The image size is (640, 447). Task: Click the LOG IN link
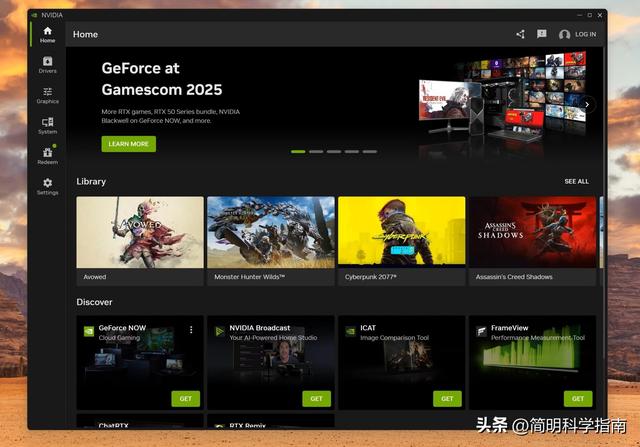pyautogui.click(x=585, y=34)
